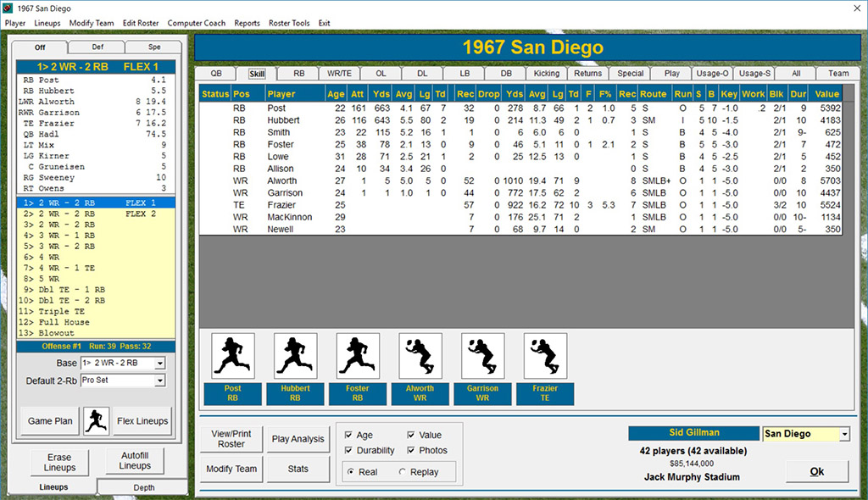Open the Computer Coach menu

coord(197,23)
